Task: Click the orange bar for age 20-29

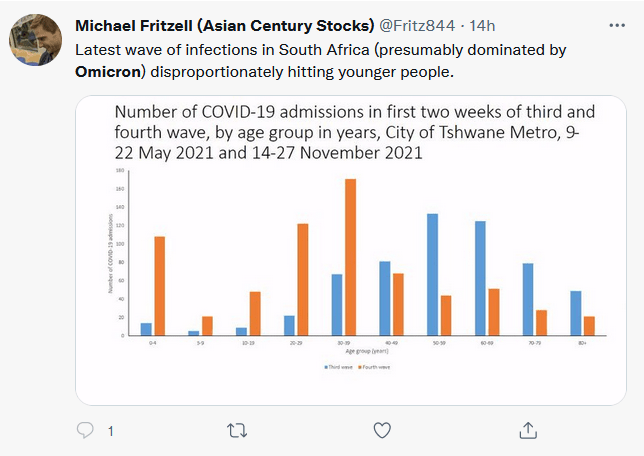Action: (x=302, y=280)
